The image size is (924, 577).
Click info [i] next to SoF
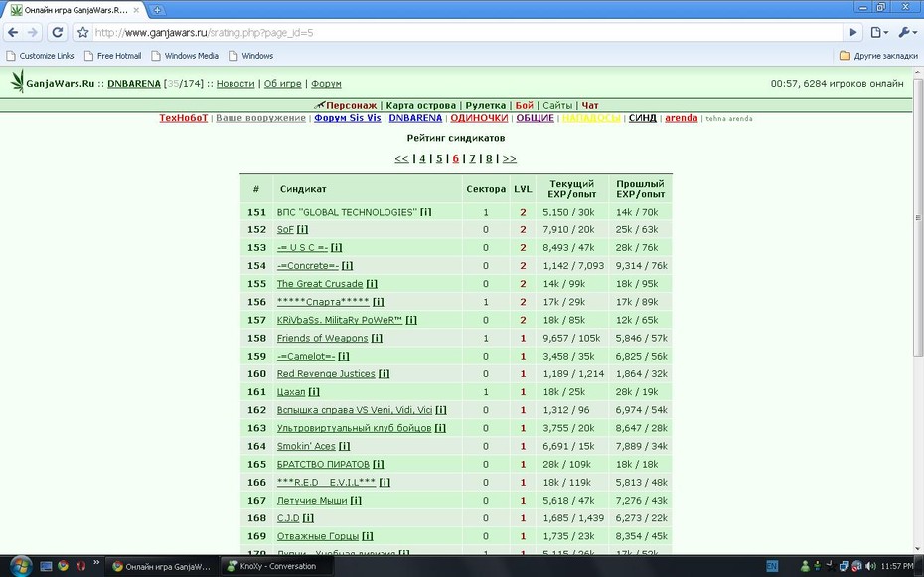tap(302, 229)
